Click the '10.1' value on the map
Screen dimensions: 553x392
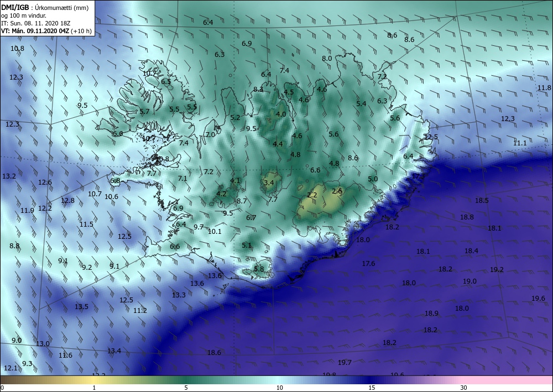tap(215, 232)
